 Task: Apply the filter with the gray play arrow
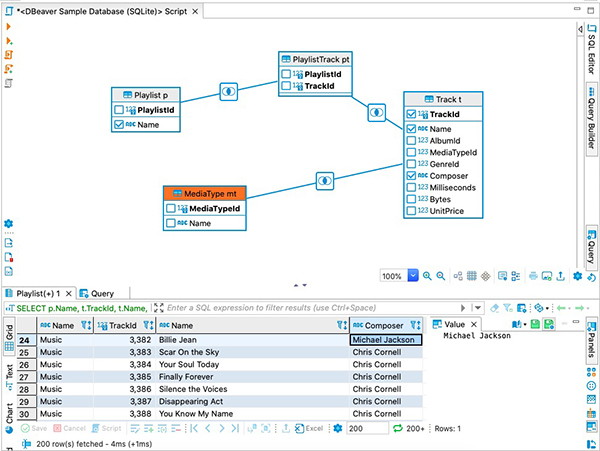pos(463,308)
